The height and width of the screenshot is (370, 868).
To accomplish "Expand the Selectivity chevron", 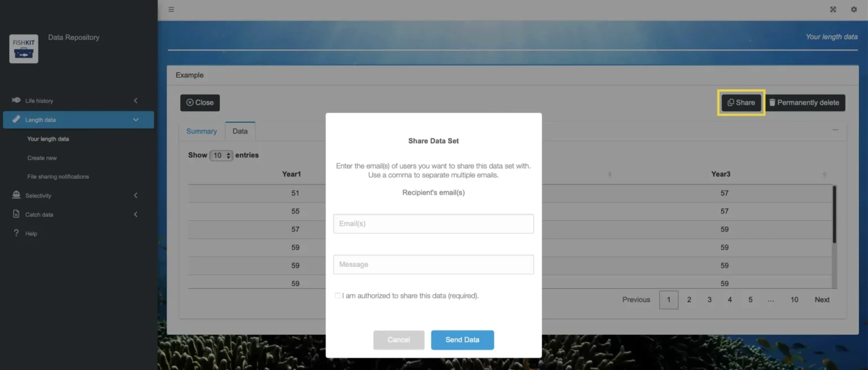I will 136,196.
